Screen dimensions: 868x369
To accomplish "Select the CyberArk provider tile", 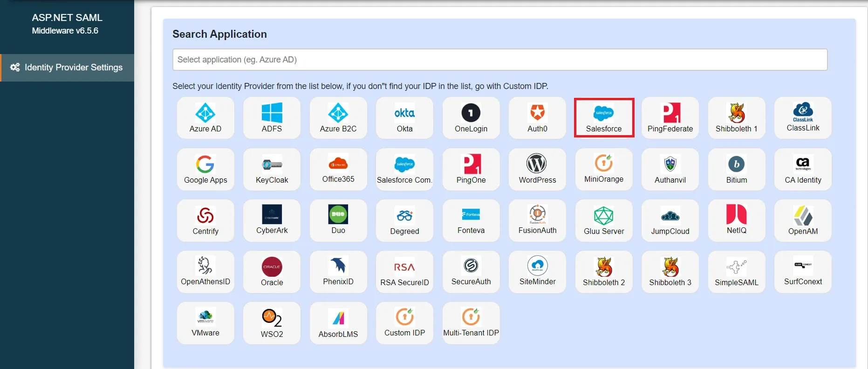I will tap(272, 220).
